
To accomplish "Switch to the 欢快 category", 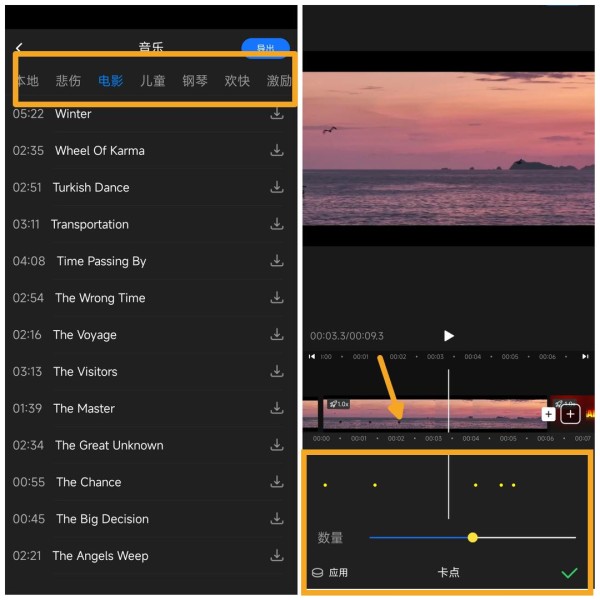I will [x=237, y=81].
